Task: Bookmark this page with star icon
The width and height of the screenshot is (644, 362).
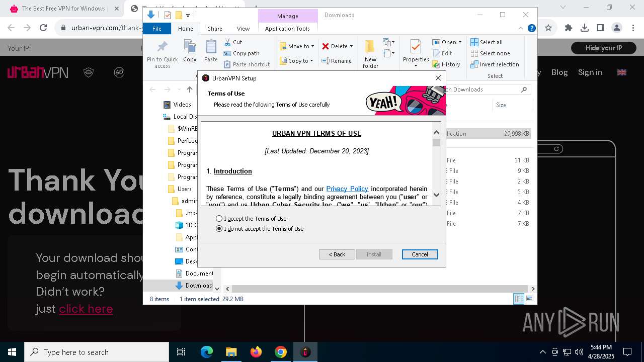Action: [548, 28]
